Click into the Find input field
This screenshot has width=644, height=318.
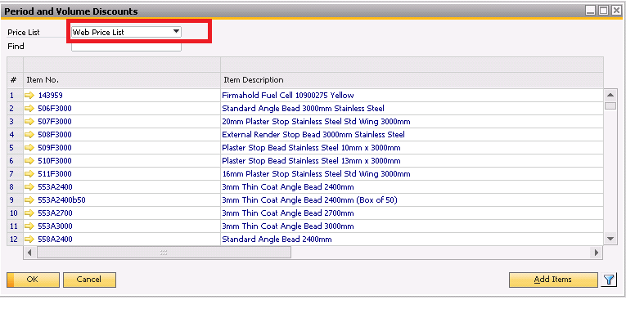pyautogui.click(x=126, y=47)
